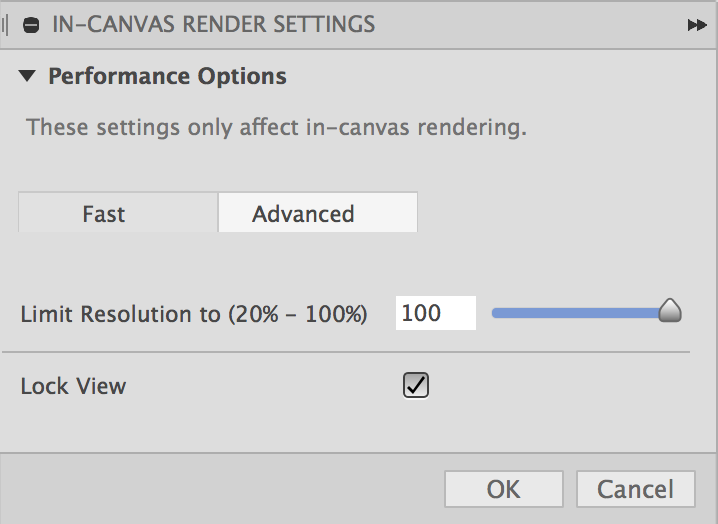Screen dimensions: 718x524
Task: Click the Limit Resolution slider handle
Action: pyautogui.click(x=670, y=312)
